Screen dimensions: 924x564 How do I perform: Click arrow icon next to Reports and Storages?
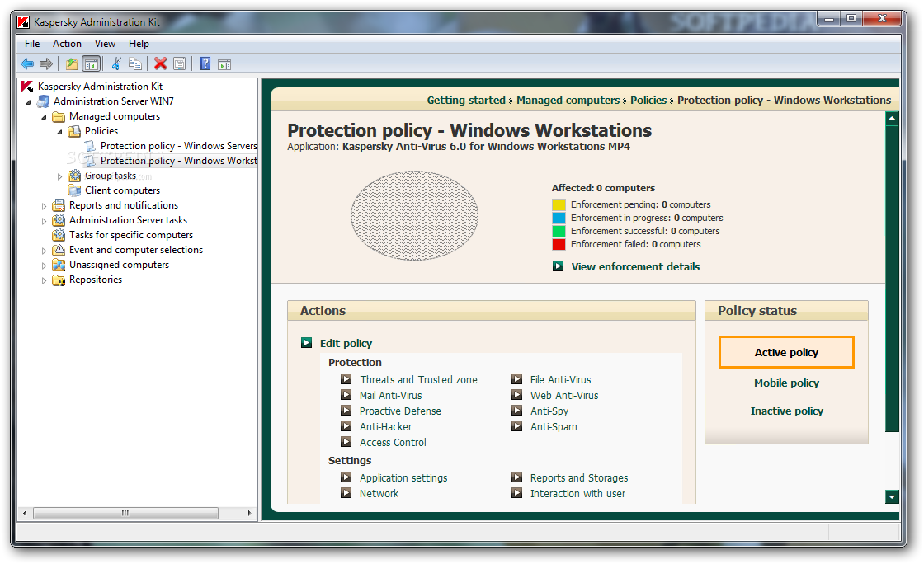tap(516, 477)
